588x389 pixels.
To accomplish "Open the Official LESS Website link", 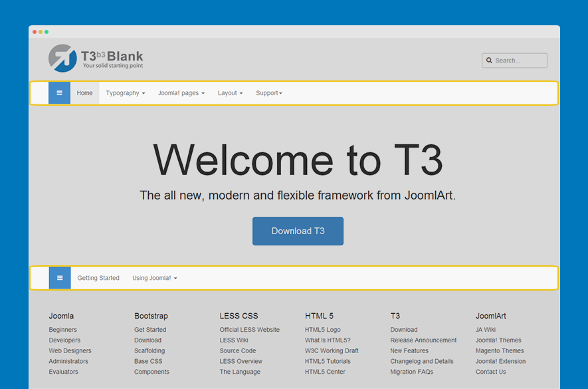I will pos(249,330).
